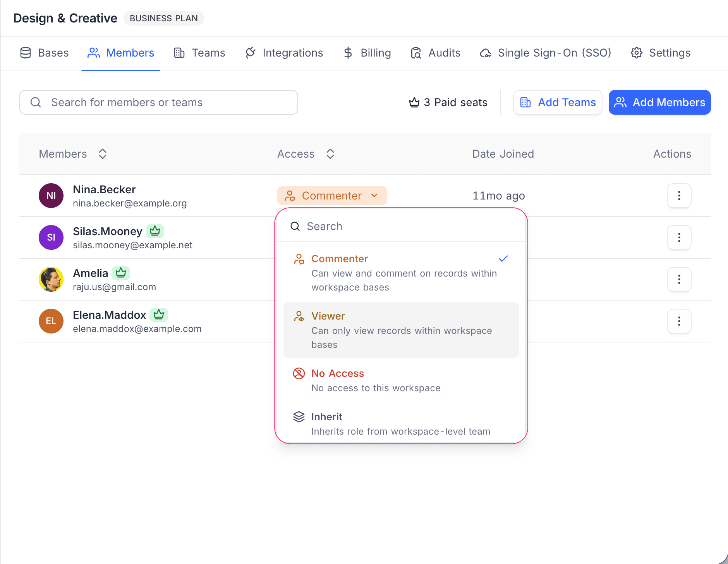Image resolution: width=728 pixels, height=564 pixels.
Task: Open the Single Sign-On (SSO) tab
Action: click(545, 53)
